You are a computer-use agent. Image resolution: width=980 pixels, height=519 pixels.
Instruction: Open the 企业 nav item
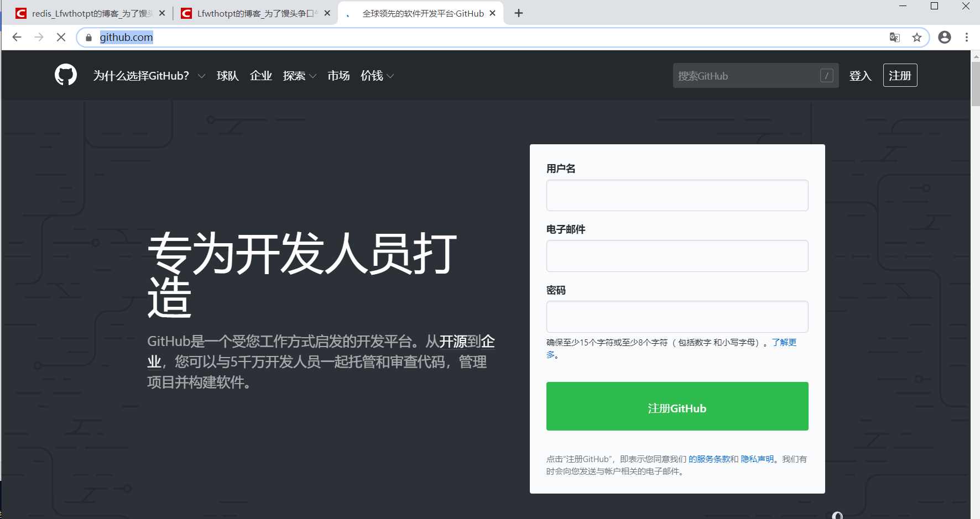(x=261, y=76)
